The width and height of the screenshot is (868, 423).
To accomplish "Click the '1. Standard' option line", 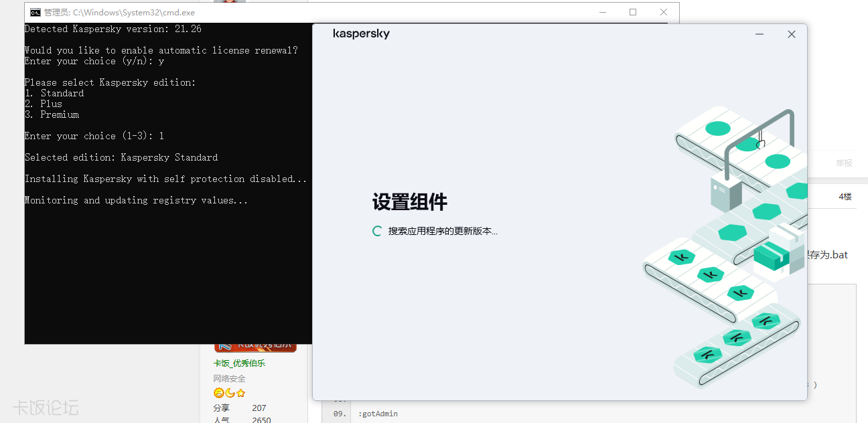I will click(54, 93).
